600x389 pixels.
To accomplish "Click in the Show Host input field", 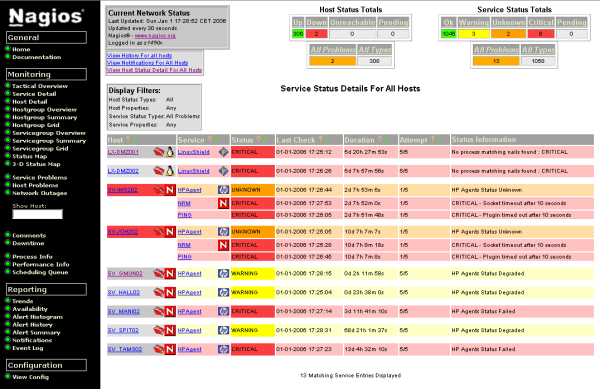I will point(37,214).
